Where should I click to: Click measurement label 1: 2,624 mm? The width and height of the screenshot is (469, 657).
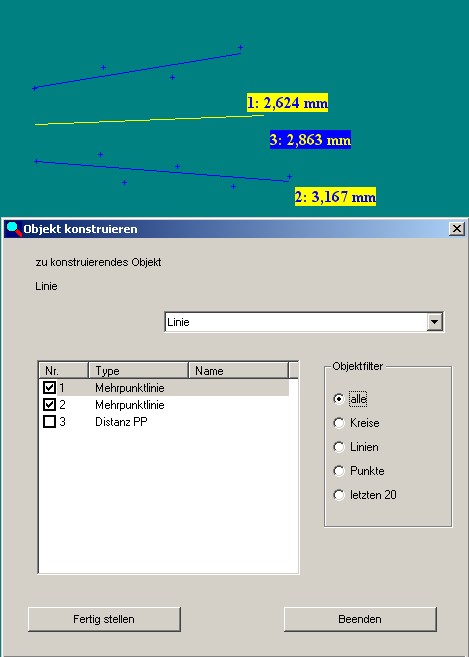(288, 103)
